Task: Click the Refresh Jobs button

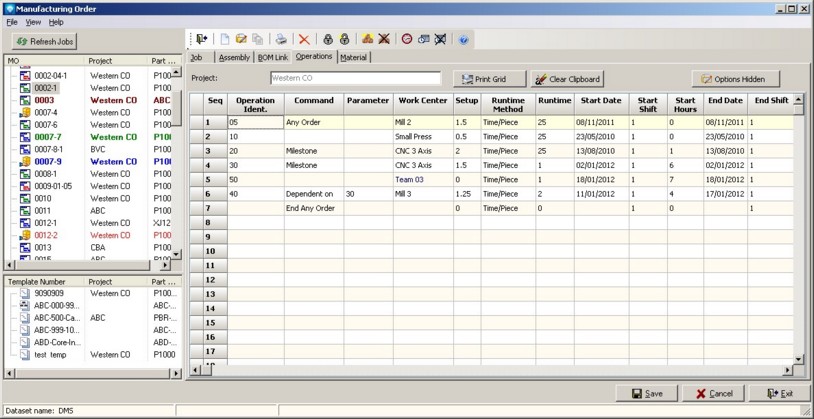Action: point(44,41)
